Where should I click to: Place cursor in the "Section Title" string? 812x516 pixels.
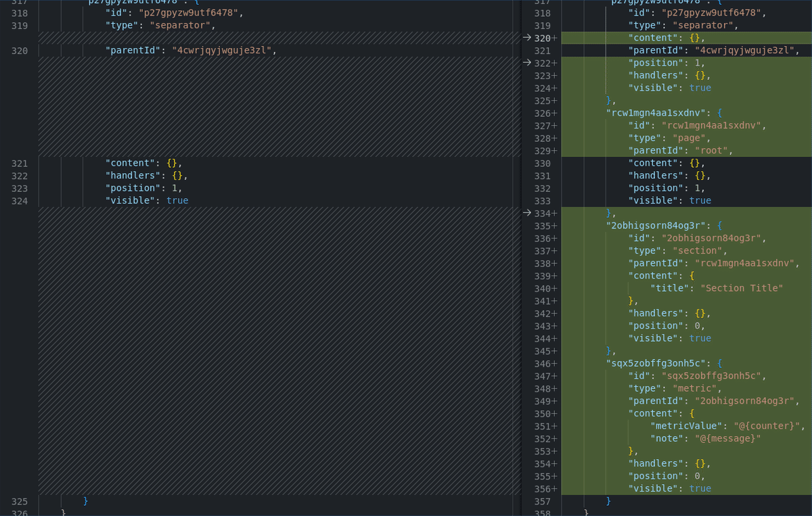(742, 287)
